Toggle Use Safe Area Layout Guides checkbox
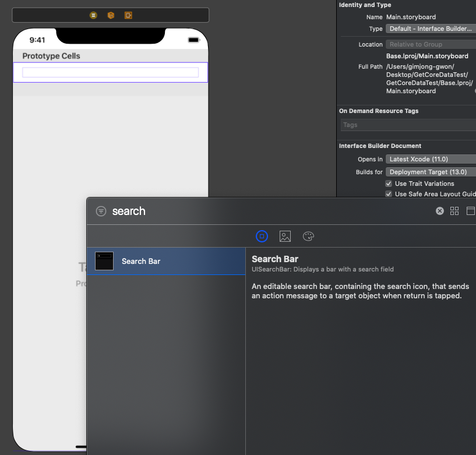476x455 pixels. (389, 194)
